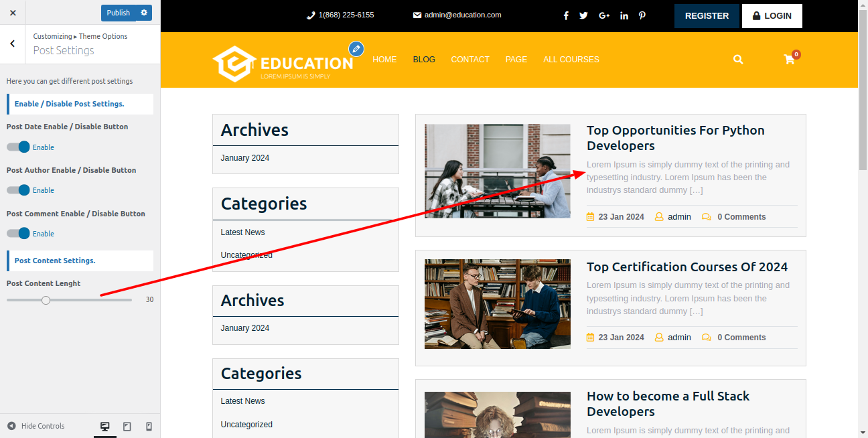Go back with the left chevron arrow
The height and width of the screenshot is (438, 868).
(x=13, y=44)
